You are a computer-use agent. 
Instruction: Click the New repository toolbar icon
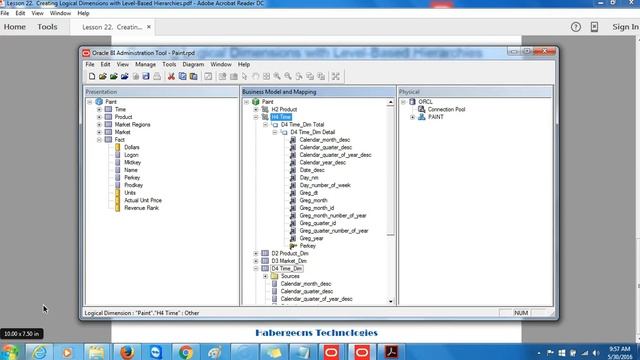(92, 76)
